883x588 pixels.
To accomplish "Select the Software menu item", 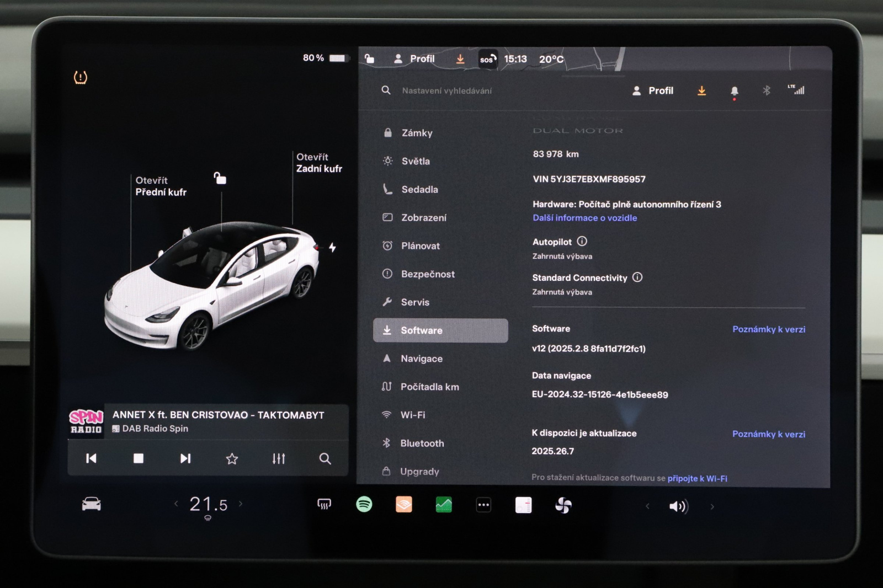I will click(440, 330).
